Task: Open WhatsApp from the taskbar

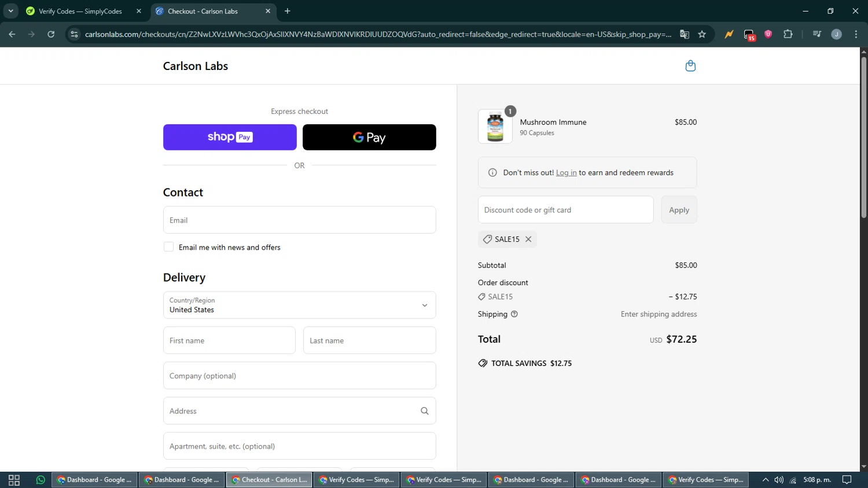Action: click(x=41, y=480)
